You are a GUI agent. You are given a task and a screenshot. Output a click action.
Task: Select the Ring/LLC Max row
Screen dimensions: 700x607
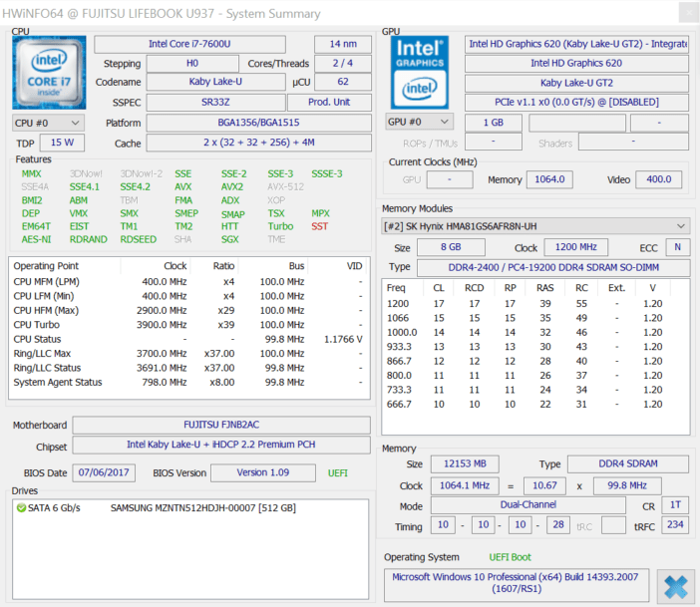click(x=188, y=354)
